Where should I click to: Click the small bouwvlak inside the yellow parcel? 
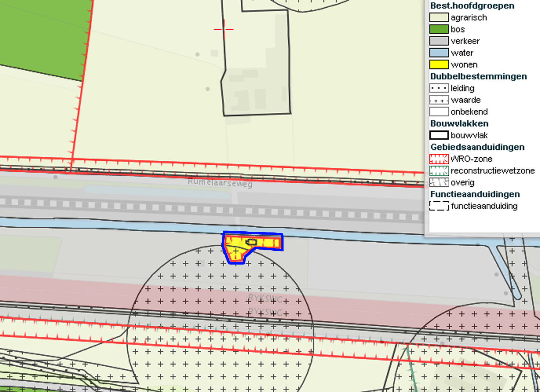(x=251, y=242)
